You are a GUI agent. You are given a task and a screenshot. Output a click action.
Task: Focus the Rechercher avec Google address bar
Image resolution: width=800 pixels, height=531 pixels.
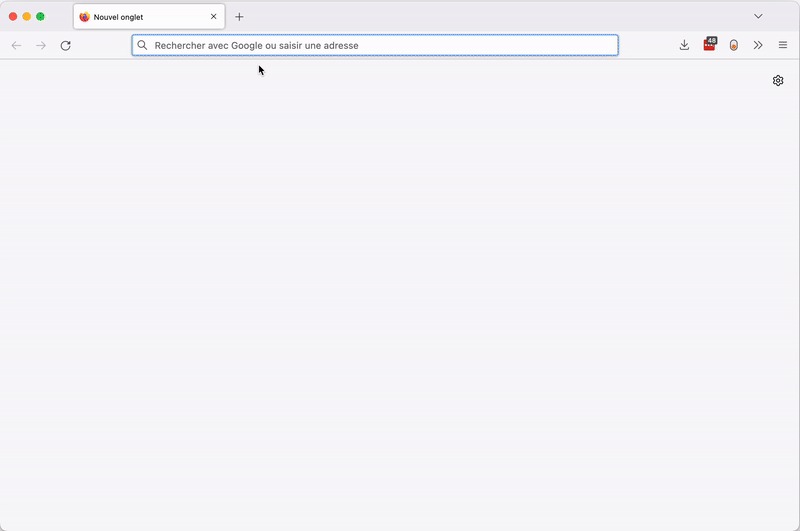click(375, 45)
